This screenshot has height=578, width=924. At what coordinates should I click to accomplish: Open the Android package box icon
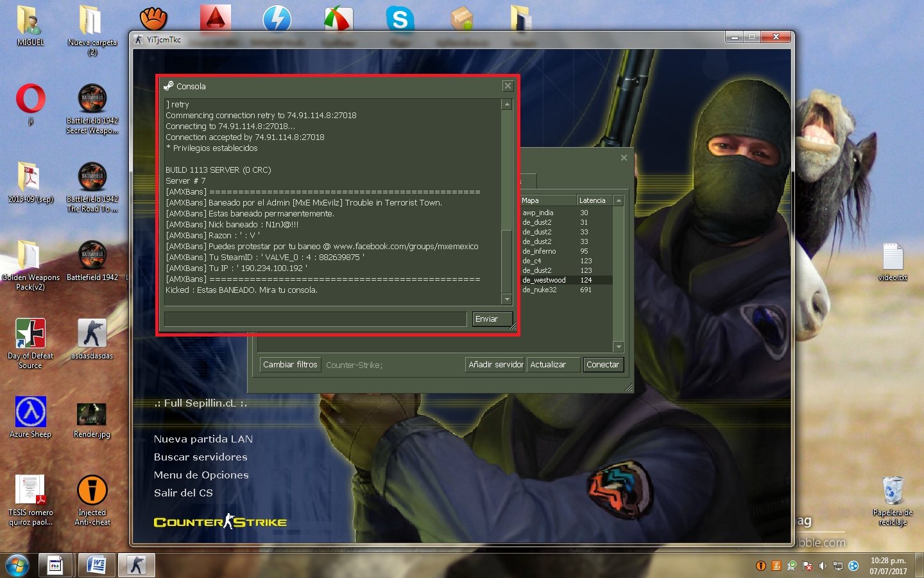(461, 18)
